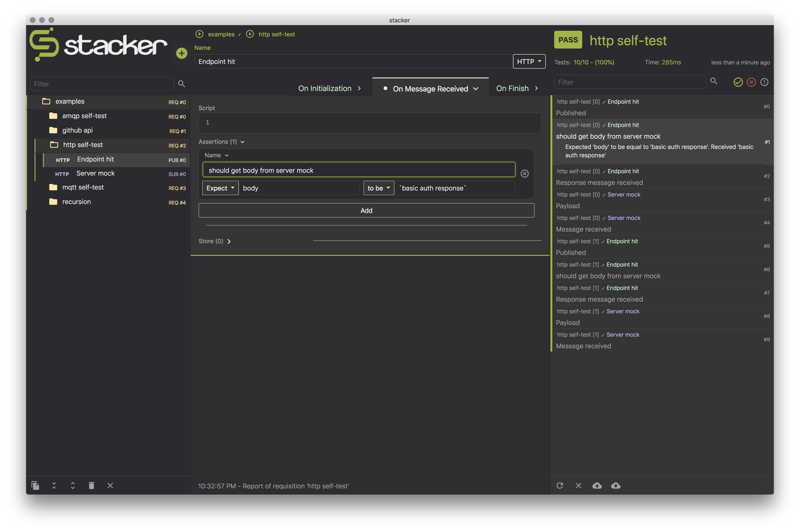Click the github api folder icon

(53, 130)
